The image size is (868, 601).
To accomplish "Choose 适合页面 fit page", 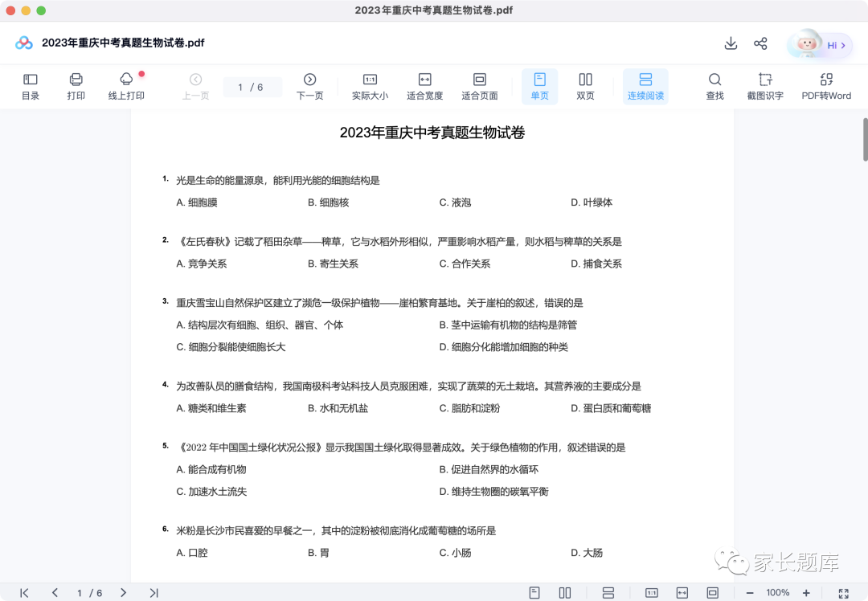I will [479, 86].
